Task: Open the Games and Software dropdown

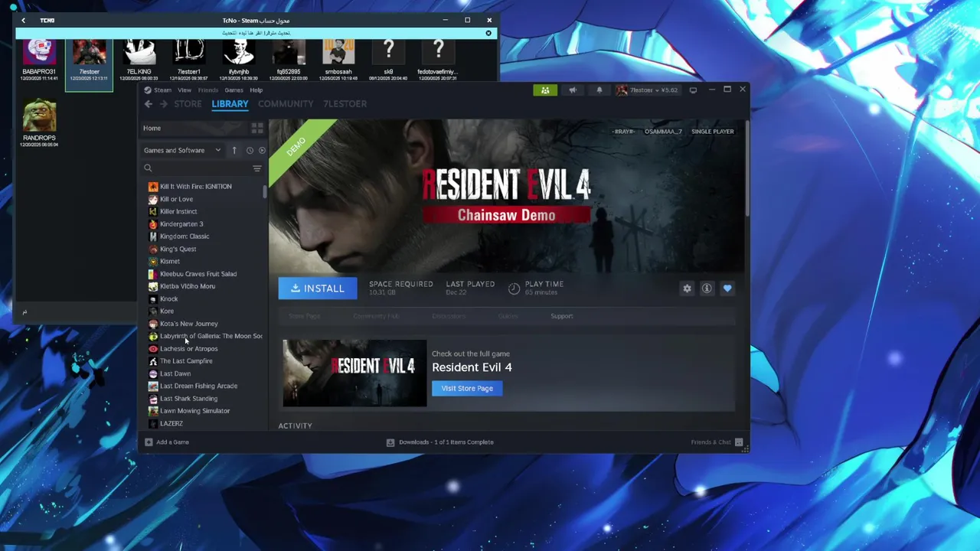Action: pos(182,151)
